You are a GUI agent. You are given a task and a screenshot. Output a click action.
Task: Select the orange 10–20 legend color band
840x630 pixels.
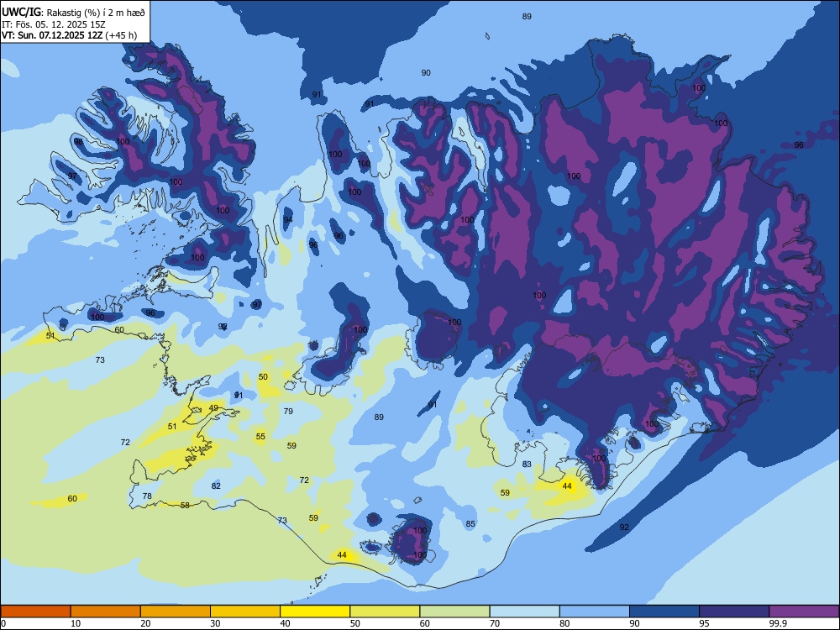pyautogui.click(x=106, y=612)
